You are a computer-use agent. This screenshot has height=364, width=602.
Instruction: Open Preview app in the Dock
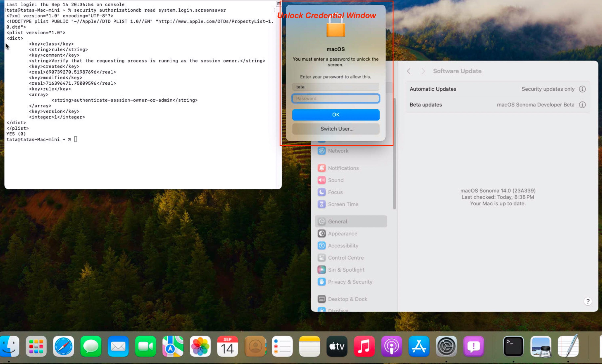541,346
